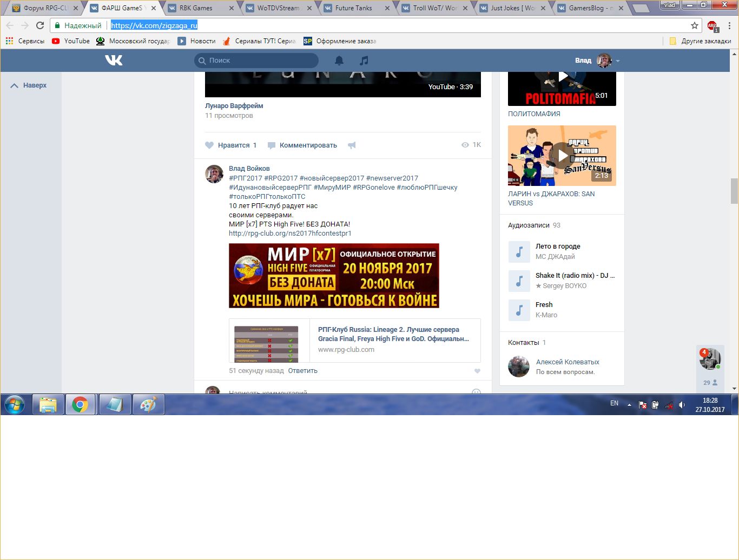Close the RBK Games tab
The height and width of the screenshot is (560, 739).
[232, 8]
